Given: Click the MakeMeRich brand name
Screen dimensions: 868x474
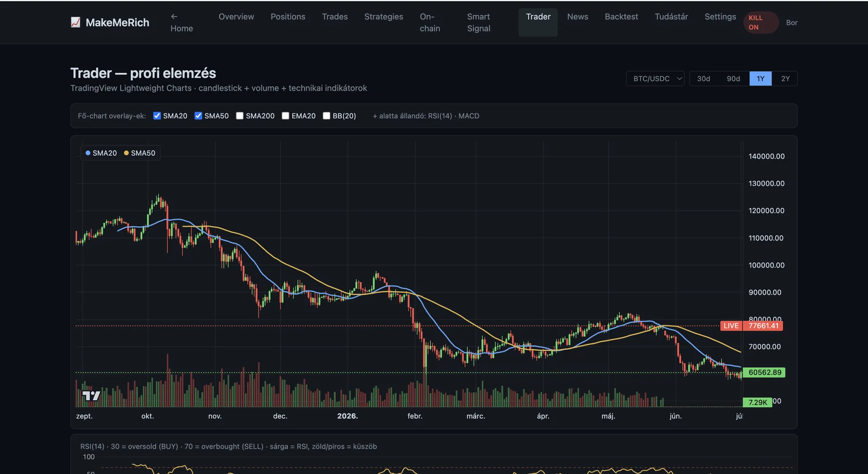Looking at the screenshot, I should (117, 22).
